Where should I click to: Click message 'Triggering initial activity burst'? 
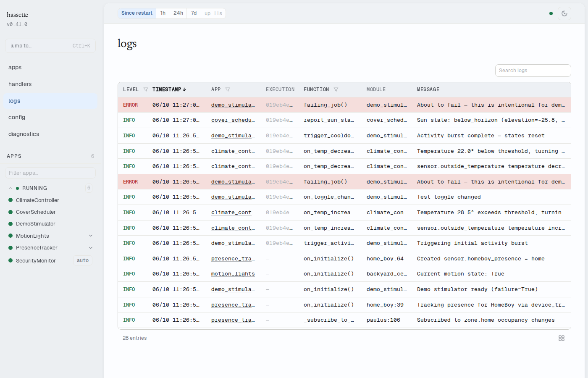click(472, 243)
